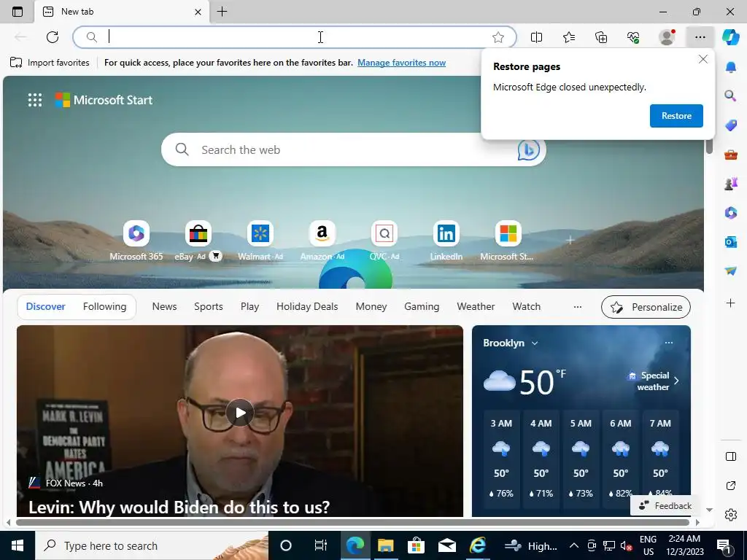This screenshot has width=747, height=560.
Task: Switch to the Discover tab
Action: coord(46,307)
